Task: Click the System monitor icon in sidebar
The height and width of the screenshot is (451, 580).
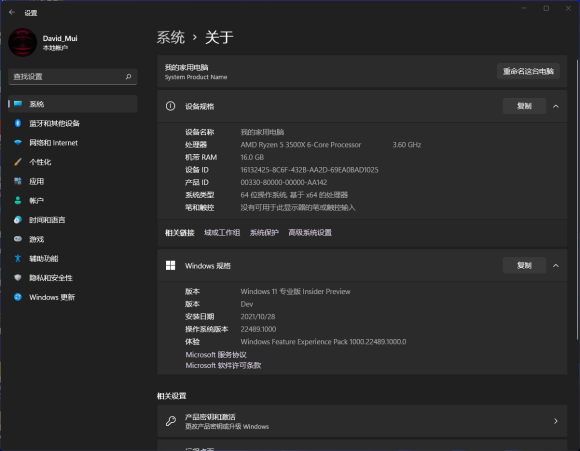Action: pos(18,104)
